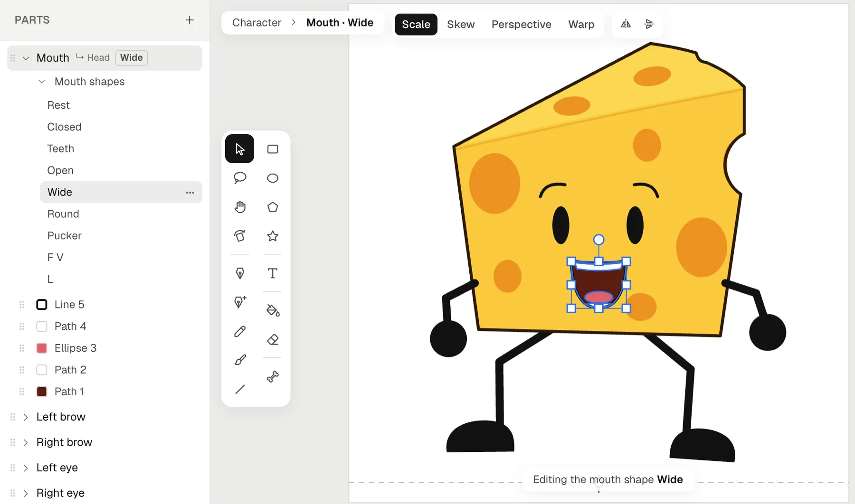Image resolution: width=855 pixels, height=504 pixels.
Task: Expand the Left brow part
Action: [26, 417]
